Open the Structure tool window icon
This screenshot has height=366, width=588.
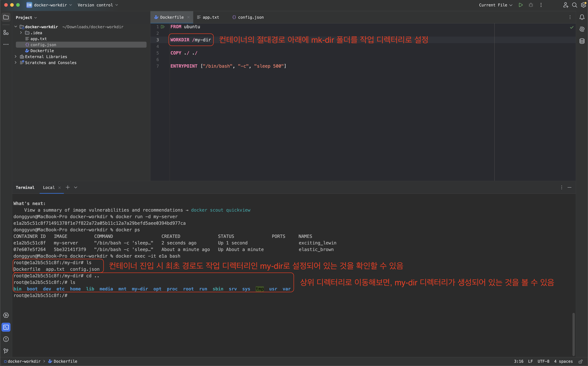pyautogui.click(x=6, y=32)
